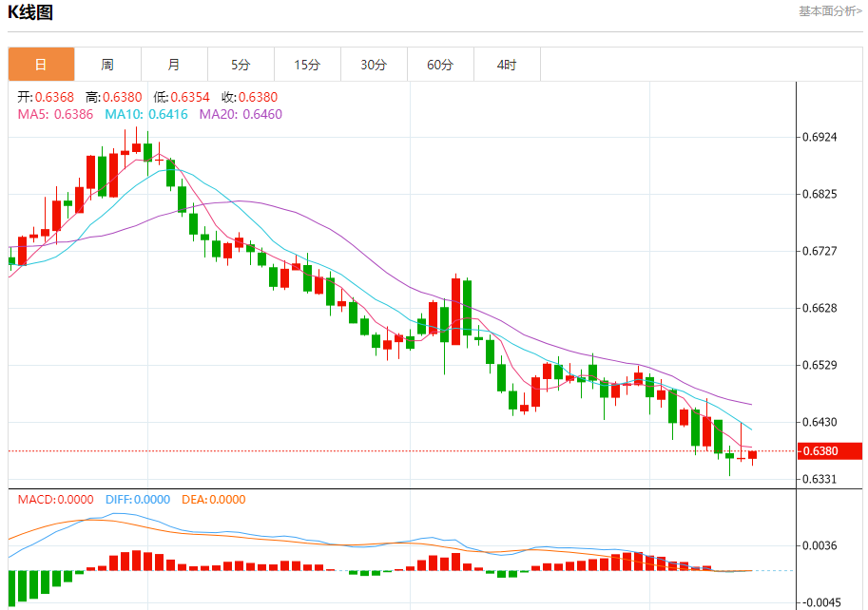The image size is (868, 610).
Task: Click the 0.0036 MACD axis label
Action: click(x=820, y=545)
